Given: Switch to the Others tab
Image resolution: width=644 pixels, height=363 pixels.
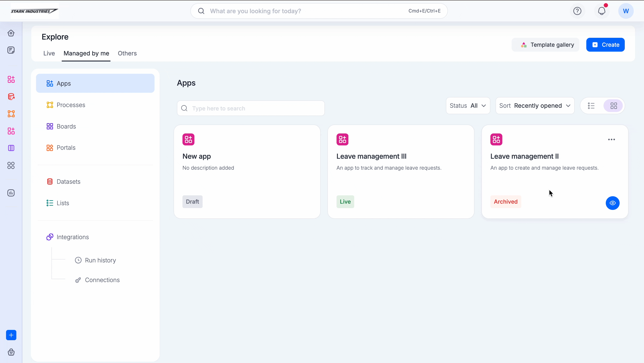Looking at the screenshot, I should pyautogui.click(x=127, y=53).
